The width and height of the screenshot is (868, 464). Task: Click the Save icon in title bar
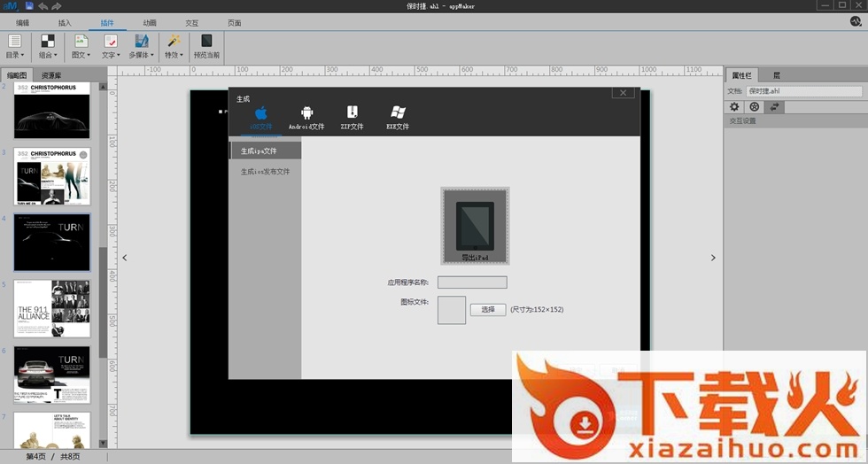(29, 6)
